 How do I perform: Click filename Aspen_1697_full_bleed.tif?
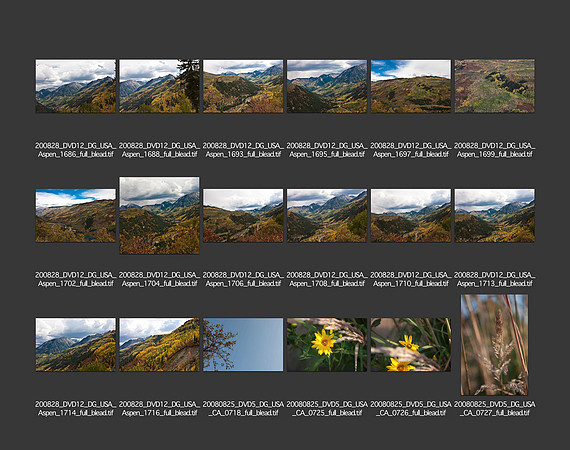[411, 150]
